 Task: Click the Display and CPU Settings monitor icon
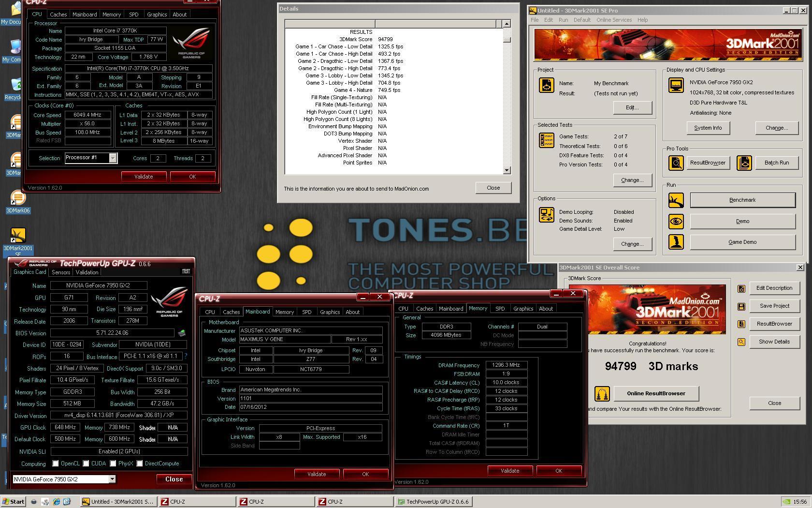coord(676,85)
